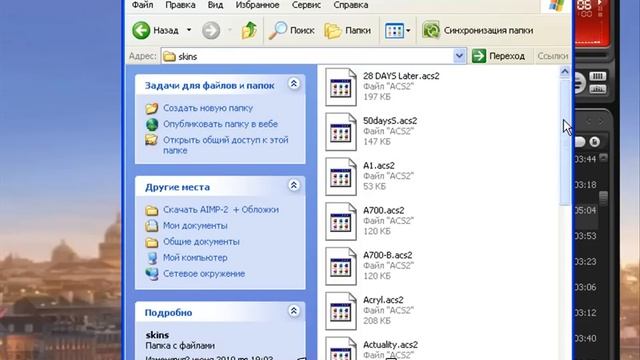Viewport: 640px width, 360px height.
Task: Click the share folder icon in tasks panel
Action: point(151,140)
